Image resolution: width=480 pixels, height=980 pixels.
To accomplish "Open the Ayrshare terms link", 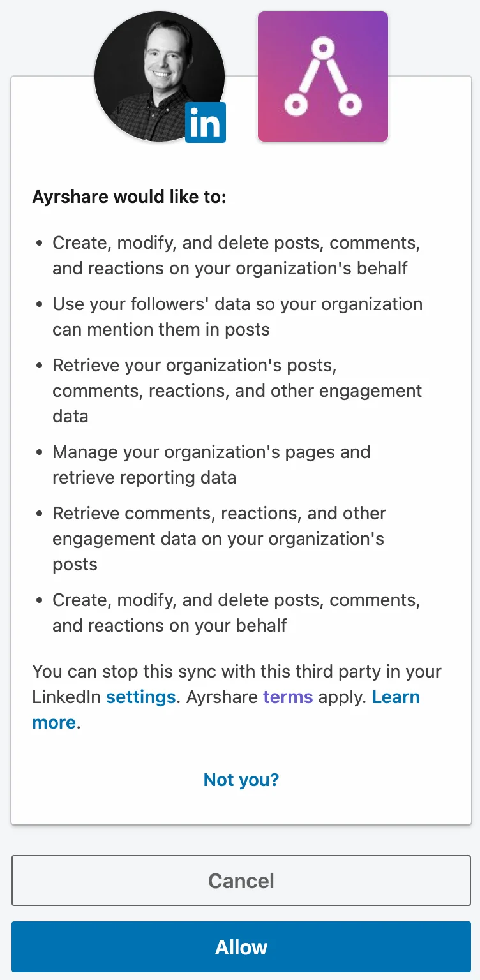I will [287, 697].
